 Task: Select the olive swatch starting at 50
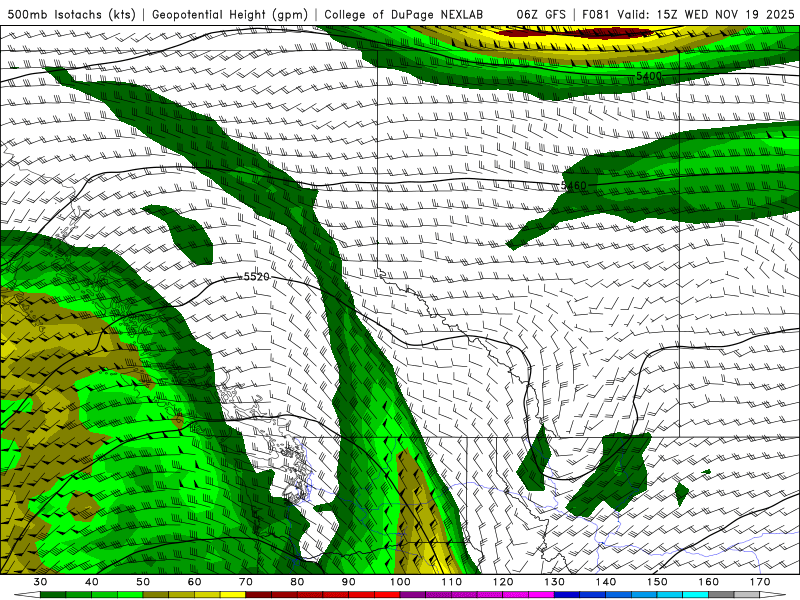[x=156, y=593]
